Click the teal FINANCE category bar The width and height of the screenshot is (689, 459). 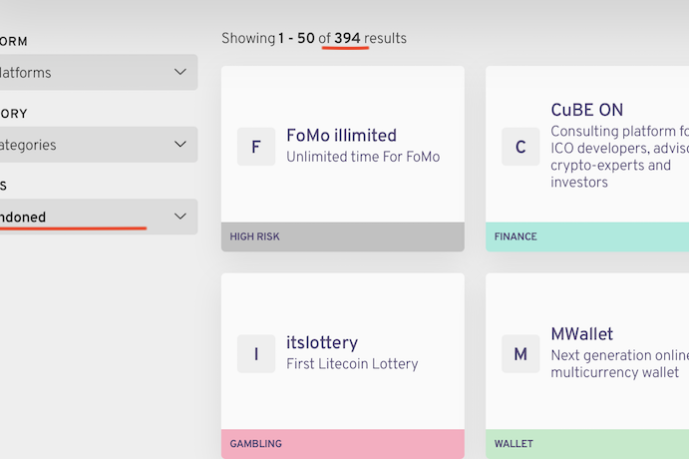pyautogui.click(x=588, y=237)
